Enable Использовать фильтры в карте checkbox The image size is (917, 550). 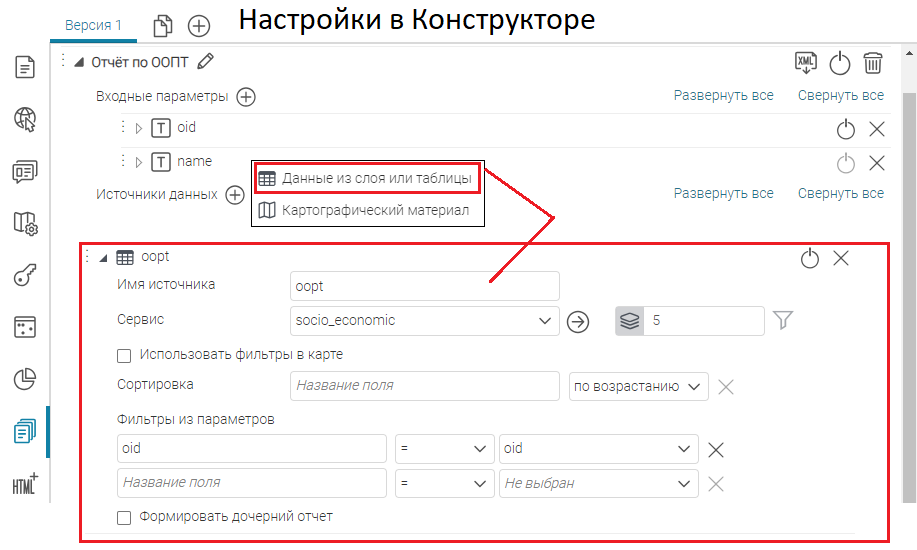[124, 355]
